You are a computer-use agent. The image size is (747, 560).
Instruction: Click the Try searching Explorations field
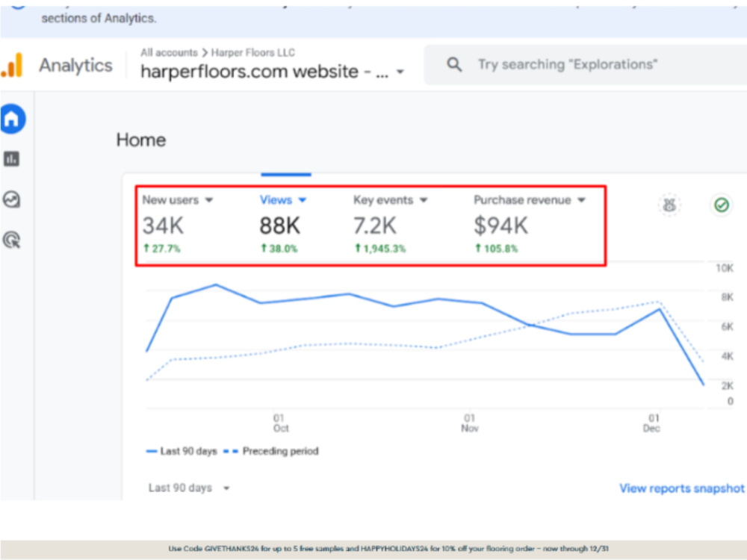(586, 64)
